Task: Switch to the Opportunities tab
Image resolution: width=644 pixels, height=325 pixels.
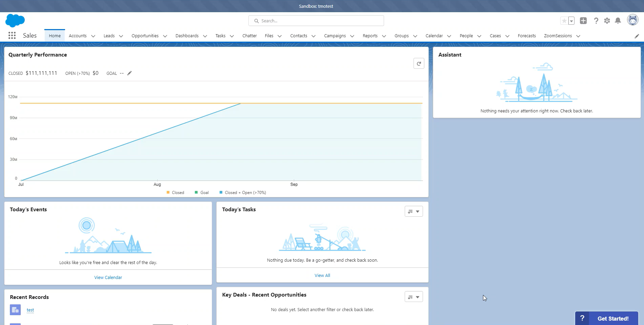Action: (x=145, y=36)
